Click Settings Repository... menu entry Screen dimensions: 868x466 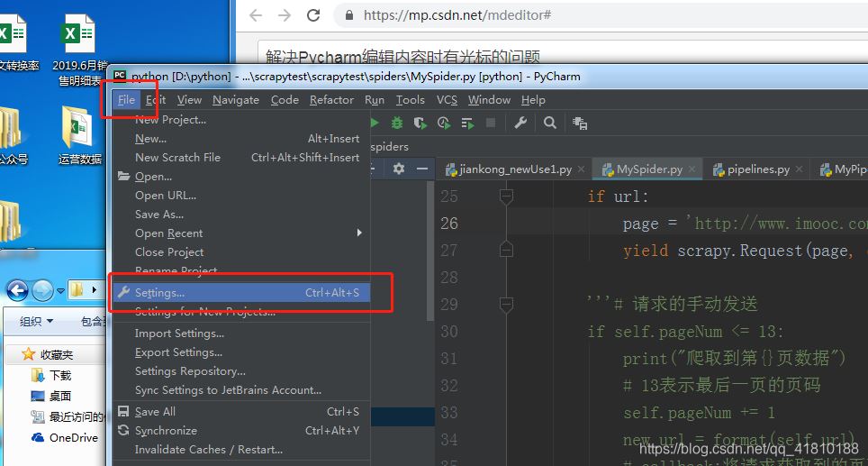tap(241, 370)
